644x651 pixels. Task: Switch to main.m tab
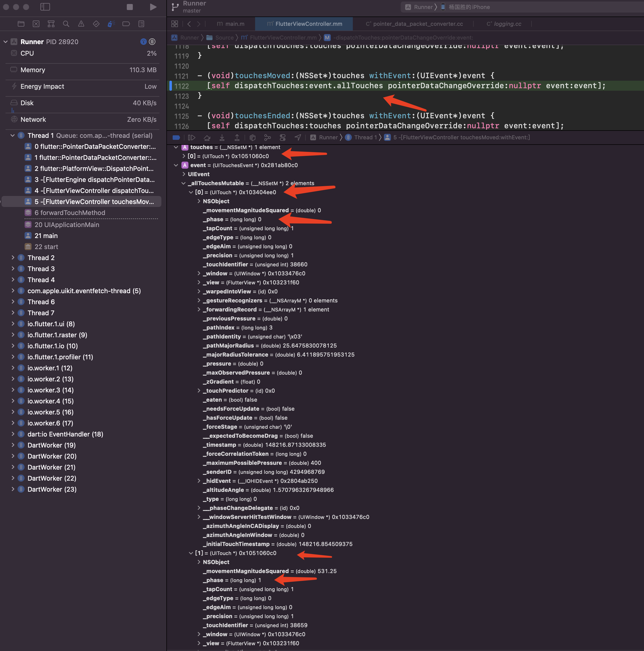(x=231, y=24)
